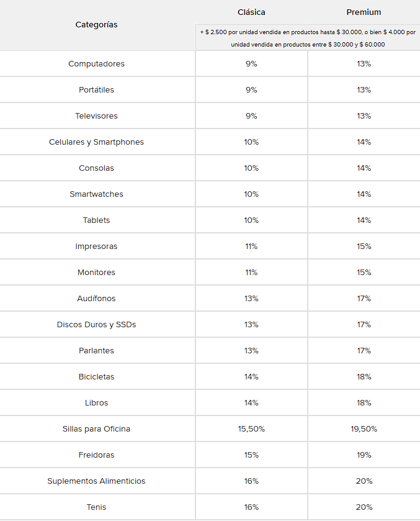This screenshot has width=420, height=521.
Task: Select the Suplementos Alimenticios row label
Action: (96, 481)
